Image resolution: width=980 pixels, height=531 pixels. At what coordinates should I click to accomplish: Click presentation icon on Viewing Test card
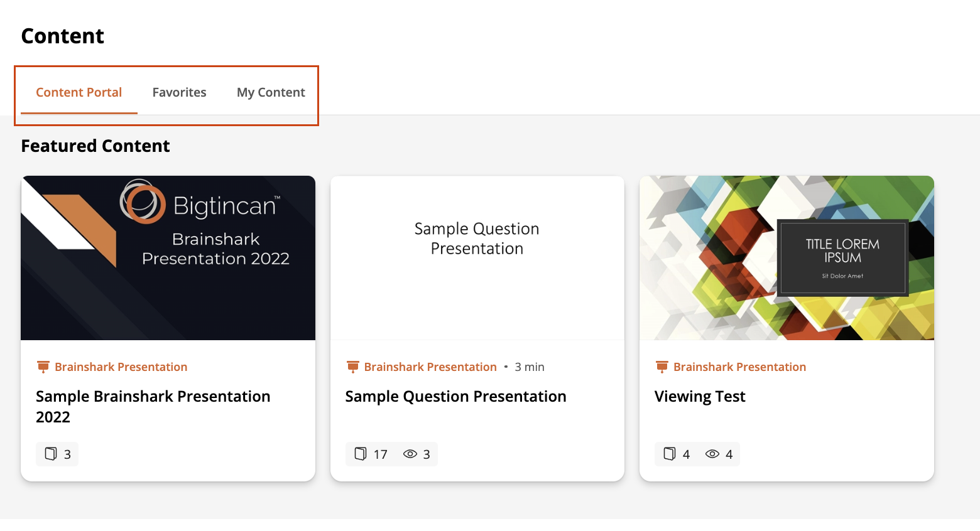pos(661,367)
